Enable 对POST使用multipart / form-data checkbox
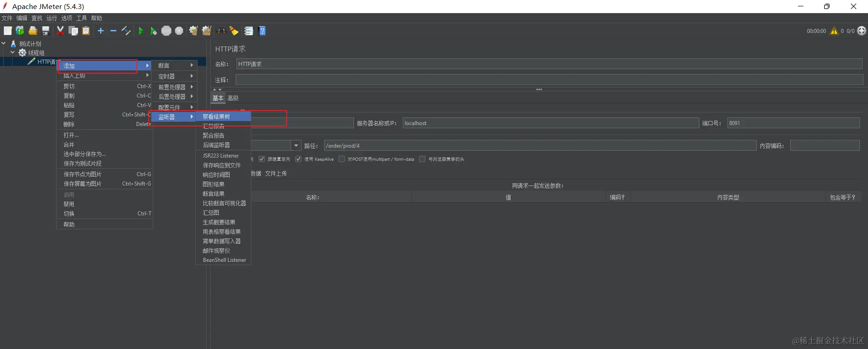The image size is (868, 349). pos(342,159)
